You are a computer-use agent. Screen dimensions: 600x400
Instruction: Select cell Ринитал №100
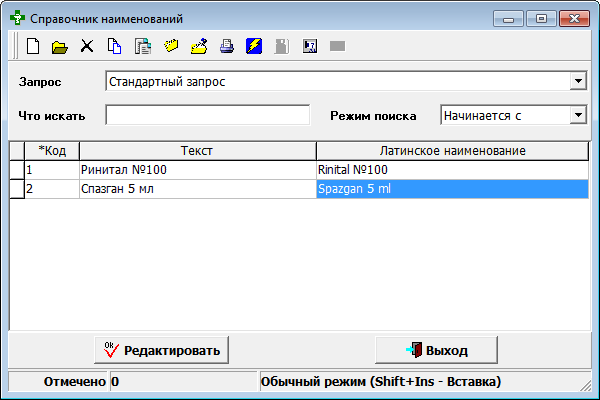click(x=198, y=170)
